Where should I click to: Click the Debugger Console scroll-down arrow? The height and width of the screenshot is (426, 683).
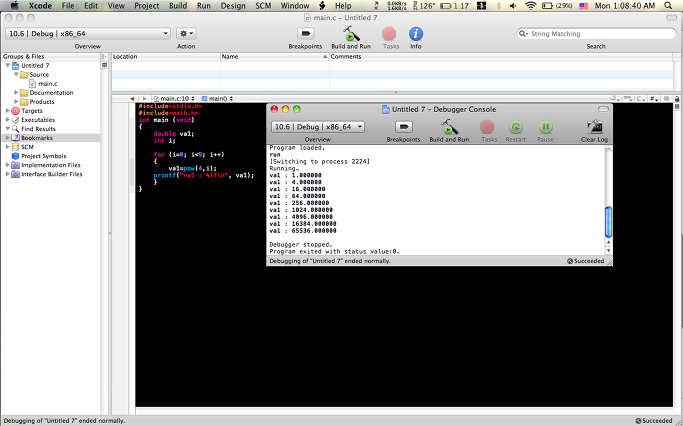pyautogui.click(x=608, y=250)
